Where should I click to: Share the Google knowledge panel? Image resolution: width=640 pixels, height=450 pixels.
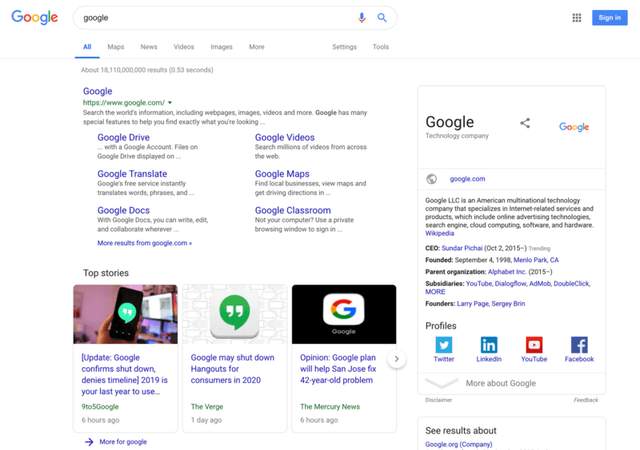(x=525, y=123)
